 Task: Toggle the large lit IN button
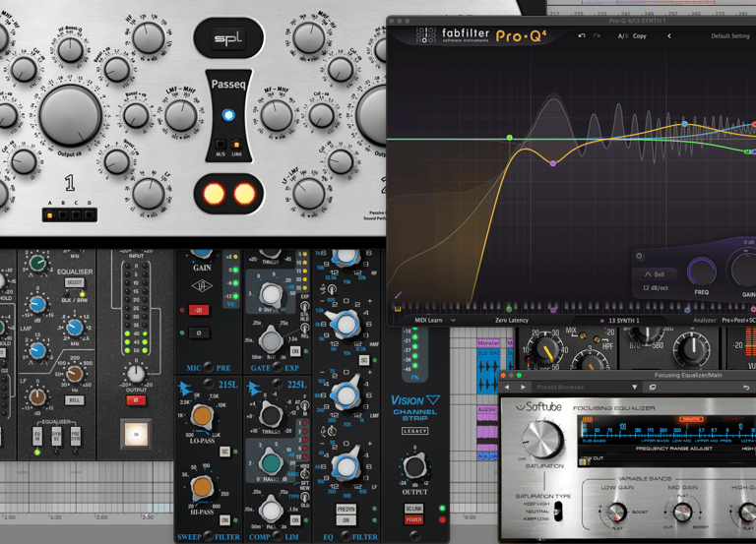[x=136, y=433]
